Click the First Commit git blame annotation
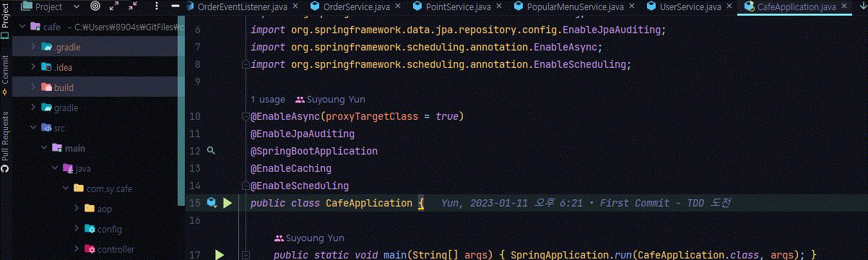 [x=586, y=204]
